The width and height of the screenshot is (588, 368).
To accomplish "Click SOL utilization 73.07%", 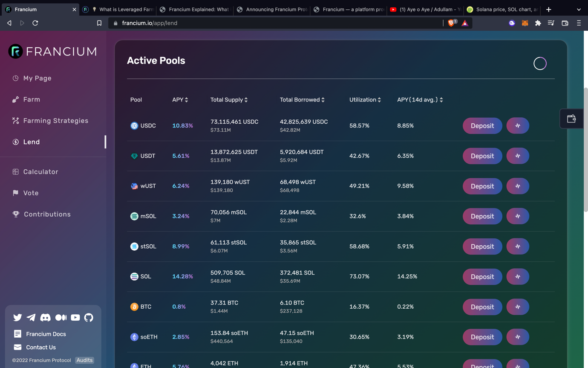I will click(359, 277).
